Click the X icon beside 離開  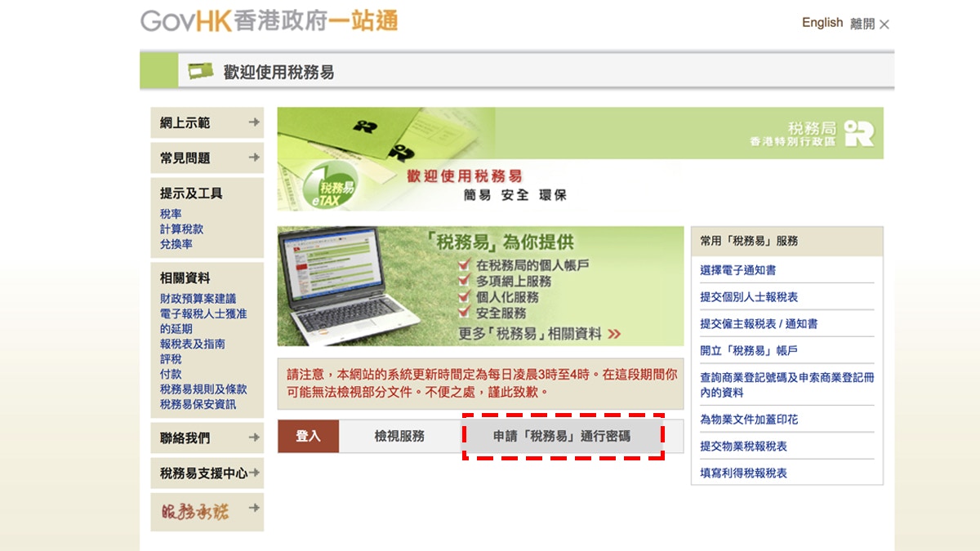tap(884, 24)
